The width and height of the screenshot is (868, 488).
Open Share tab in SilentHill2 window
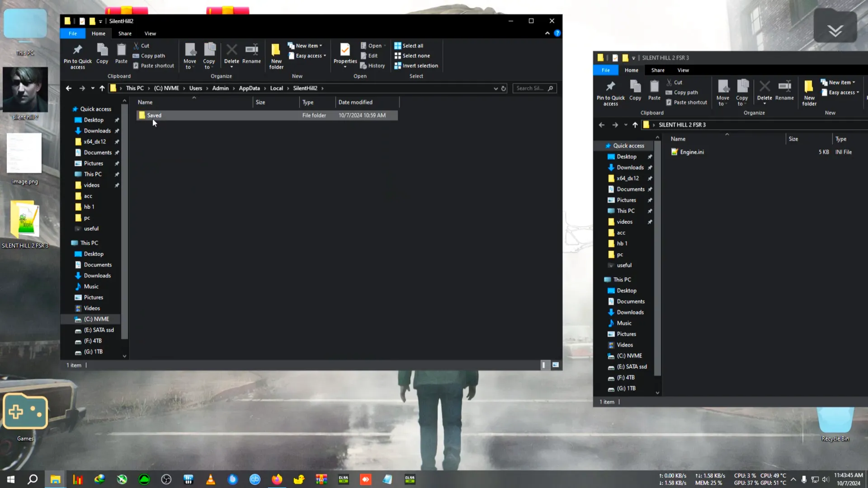125,33
